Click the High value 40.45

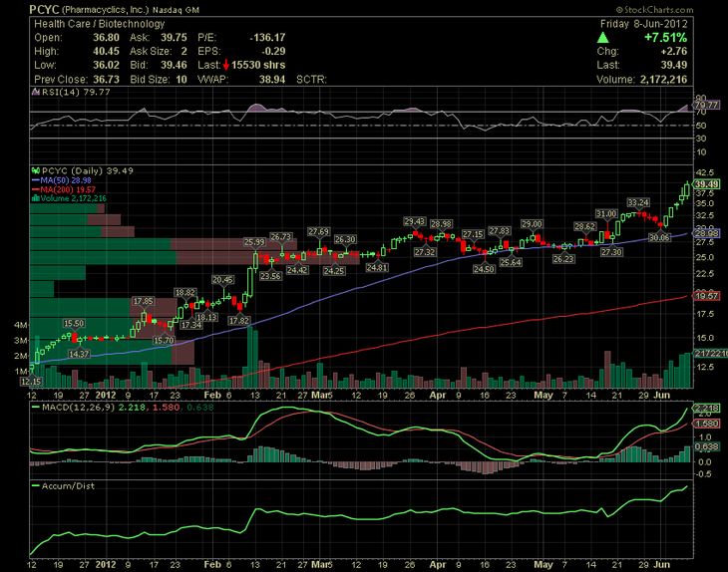tap(106, 51)
